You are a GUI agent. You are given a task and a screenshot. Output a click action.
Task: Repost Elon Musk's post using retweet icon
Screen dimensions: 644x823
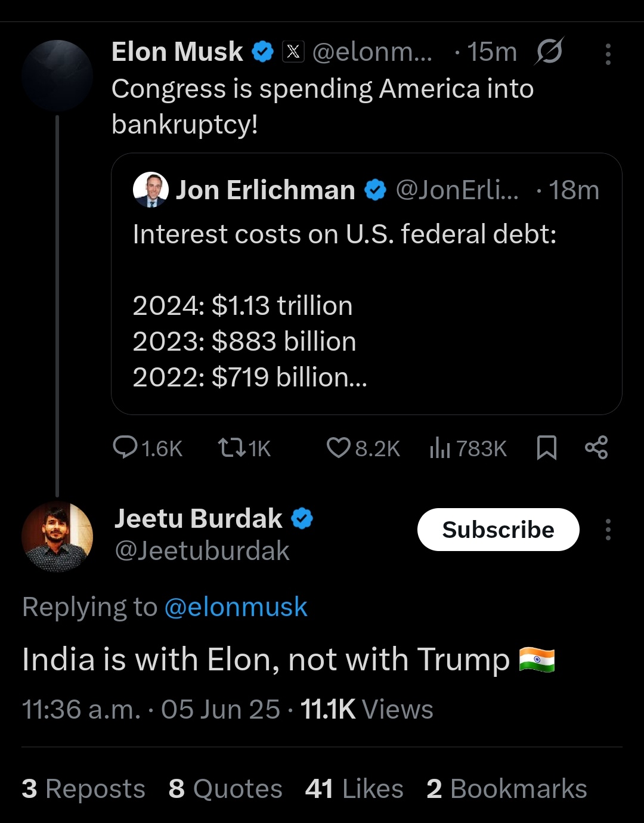(232, 447)
